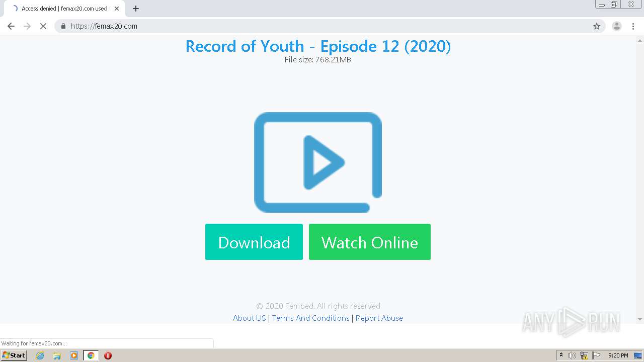Open the Windows Start menu
This screenshot has height=362, width=644.
click(14, 355)
